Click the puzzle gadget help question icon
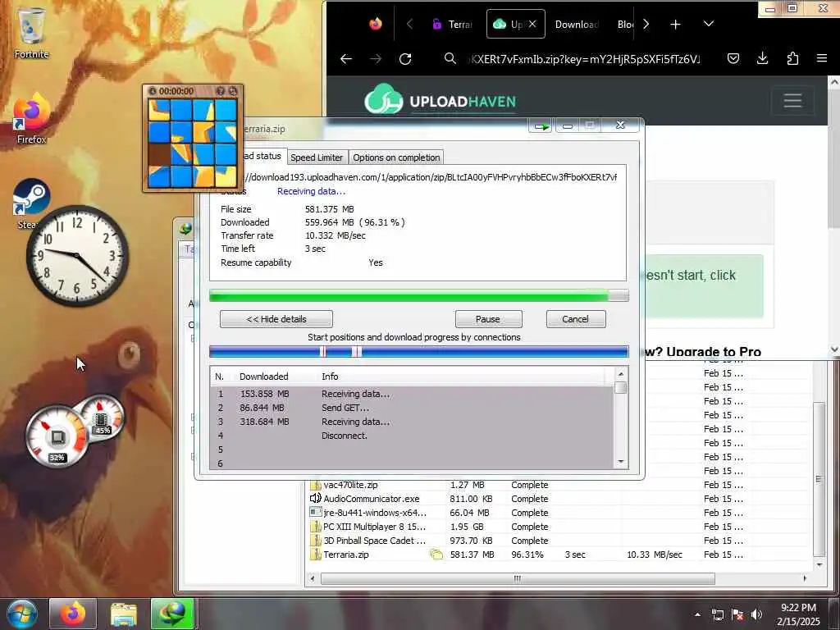 (x=220, y=91)
